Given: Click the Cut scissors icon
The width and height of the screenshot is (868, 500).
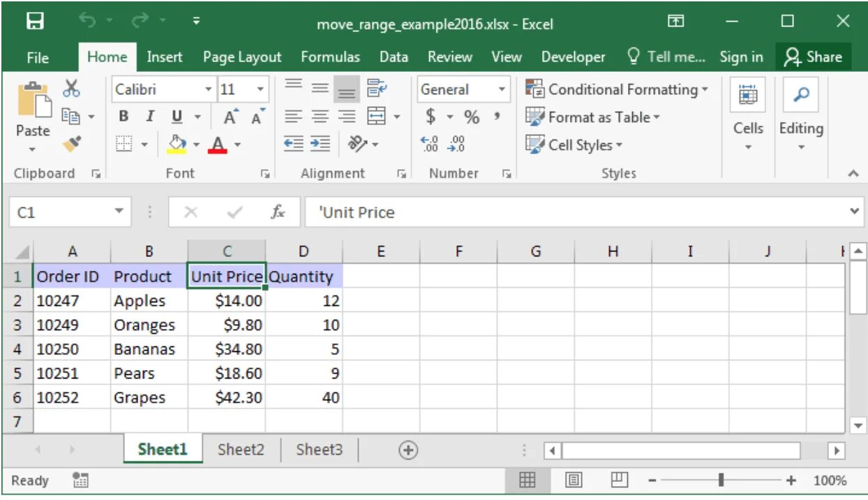Looking at the screenshot, I should [x=72, y=88].
